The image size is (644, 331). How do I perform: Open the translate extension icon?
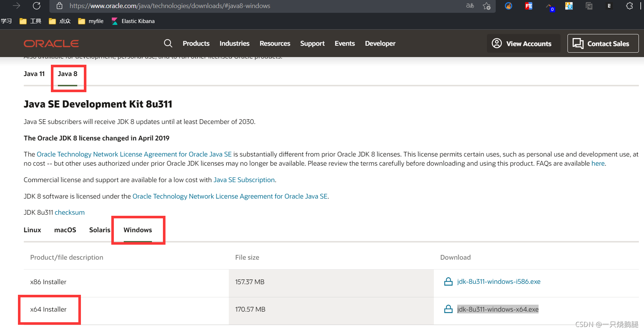coord(569,6)
